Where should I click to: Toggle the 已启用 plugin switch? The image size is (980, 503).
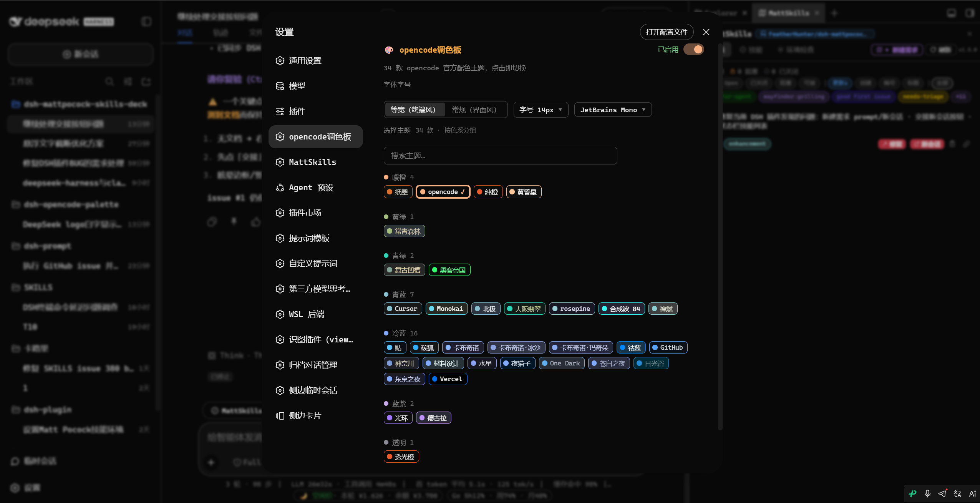[694, 50]
